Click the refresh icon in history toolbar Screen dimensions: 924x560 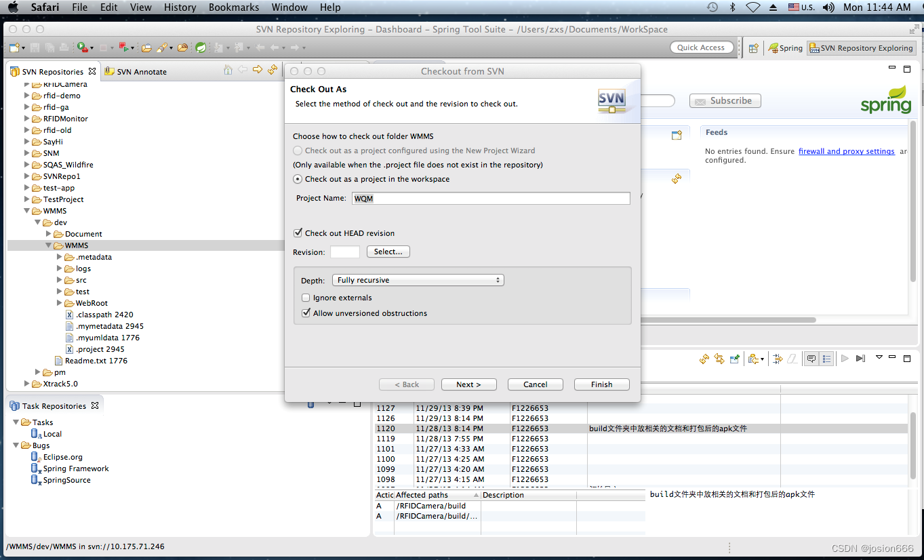704,359
